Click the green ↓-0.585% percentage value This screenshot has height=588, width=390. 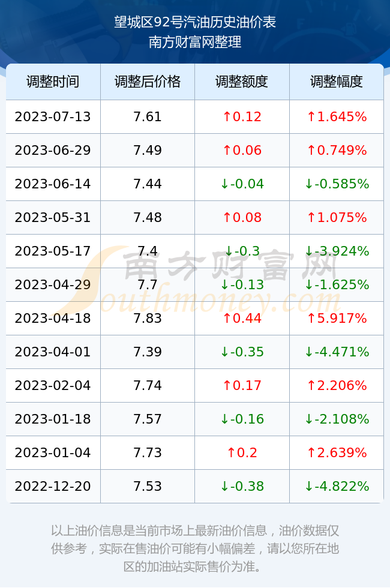coord(337,184)
